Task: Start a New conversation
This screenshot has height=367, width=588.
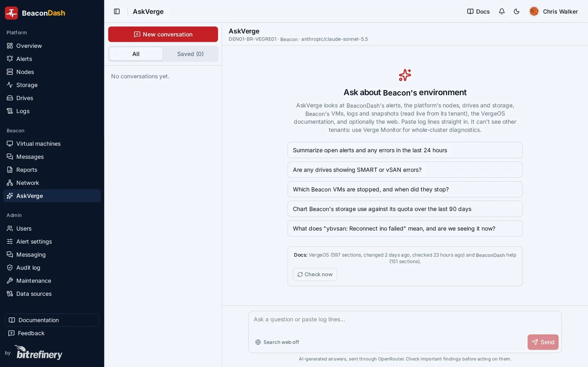Action: point(163,34)
